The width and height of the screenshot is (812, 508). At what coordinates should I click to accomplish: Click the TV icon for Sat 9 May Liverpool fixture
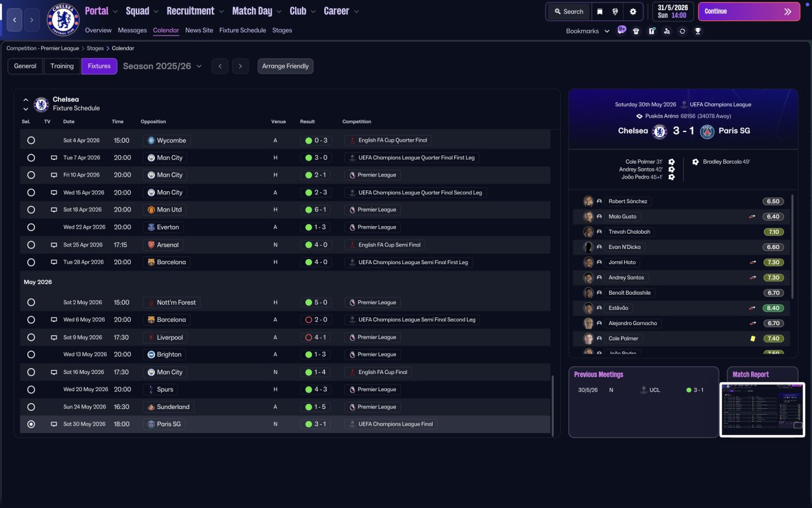(54, 337)
